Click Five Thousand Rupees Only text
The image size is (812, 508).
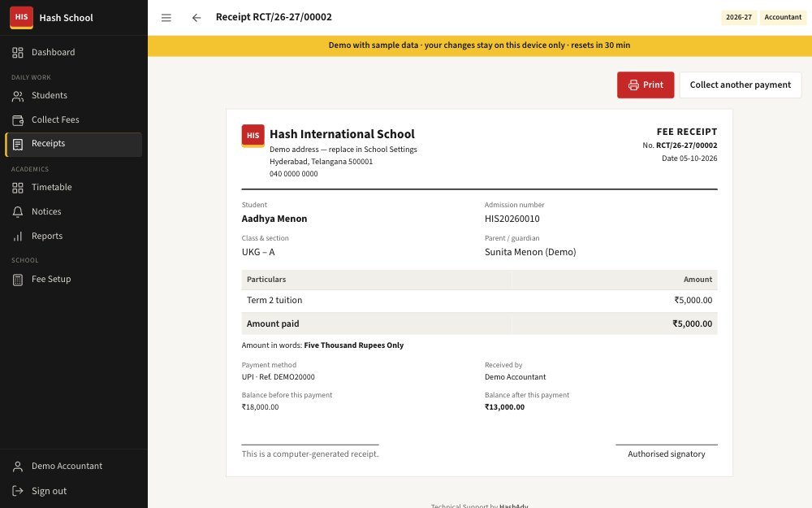pos(354,345)
